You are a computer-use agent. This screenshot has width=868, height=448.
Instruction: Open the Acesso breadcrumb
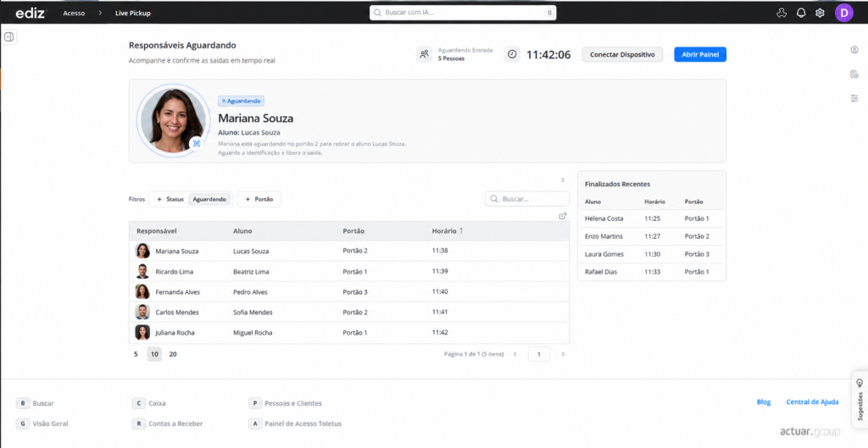pyautogui.click(x=74, y=13)
